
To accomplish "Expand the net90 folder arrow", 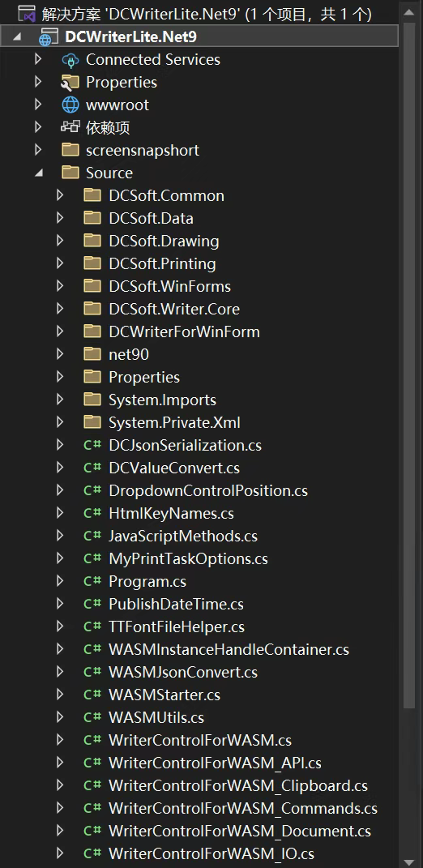I will (x=60, y=354).
